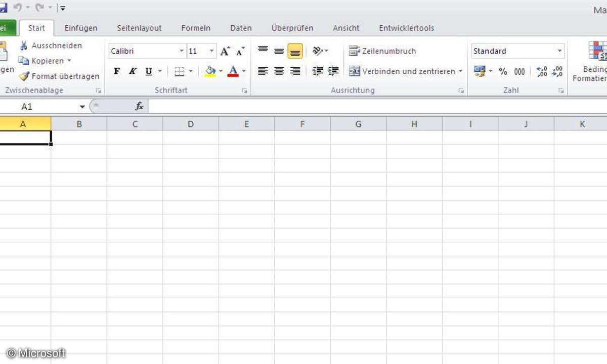The height and width of the screenshot is (364, 607).
Task: Open Schriftart dialog launcher
Action: (x=244, y=91)
